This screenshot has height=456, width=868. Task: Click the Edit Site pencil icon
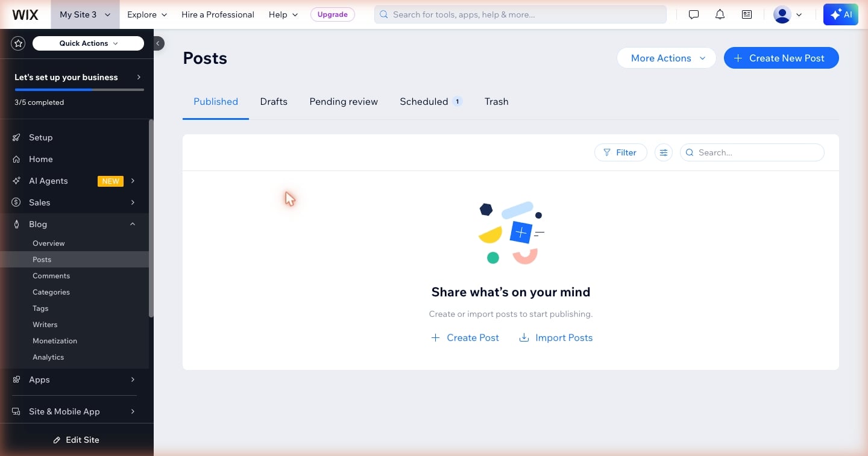pos(57,440)
